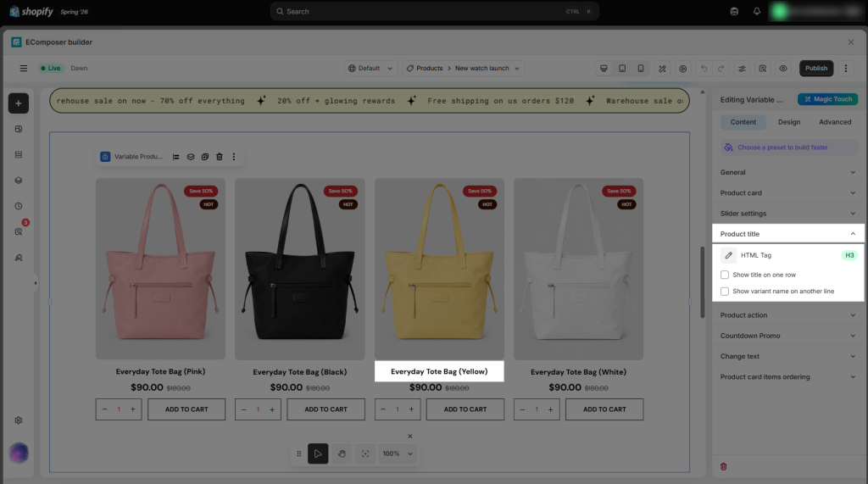The height and width of the screenshot is (484, 868).
Task: Expand the Change text section
Action: coord(787,356)
